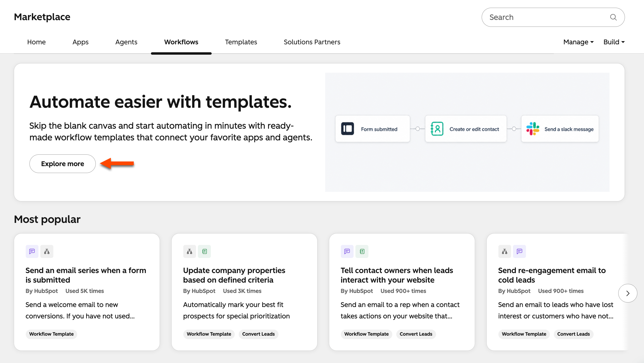Image resolution: width=644 pixels, height=363 pixels.
Task: Click Workflow Template tag on email series card
Action: click(x=51, y=334)
